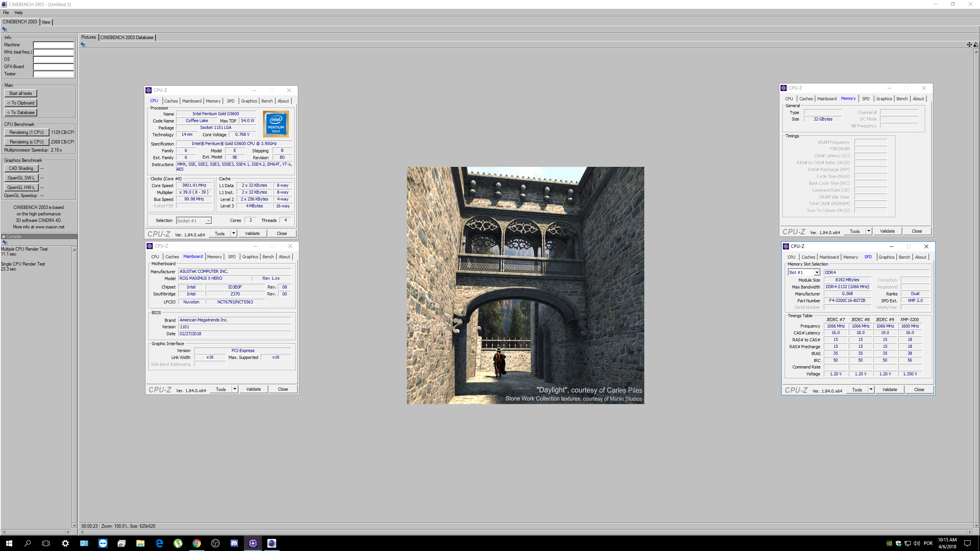The image size is (980, 551).
Task: Open Graphics tab in CPU-Z Memory window
Action: [x=884, y=99]
